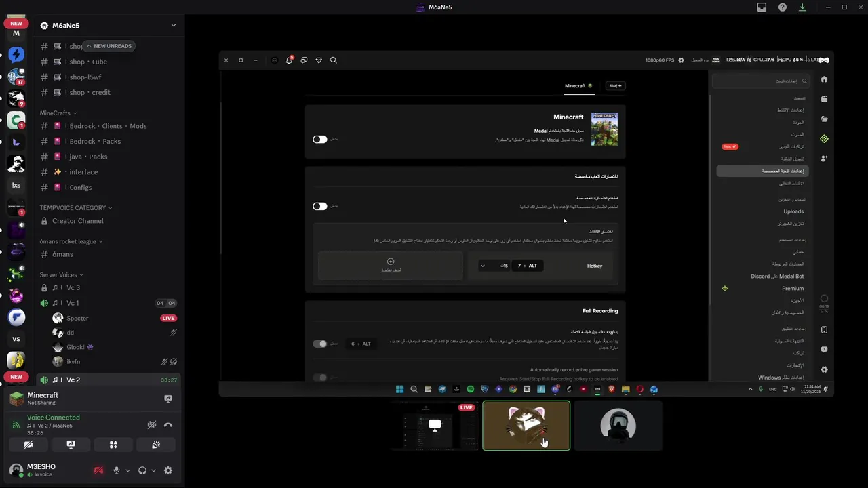Open Uploads in Medal settings sidebar

tap(793, 211)
